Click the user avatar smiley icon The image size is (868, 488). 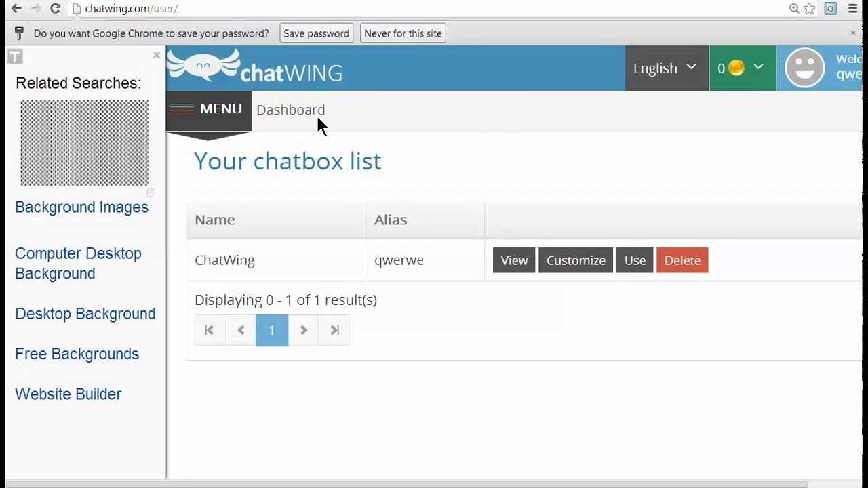tap(805, 68)
